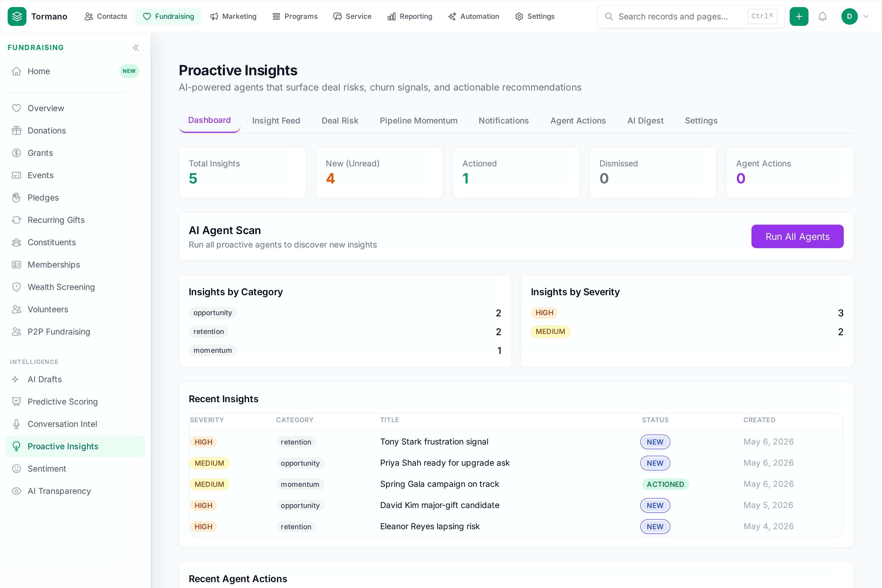Click the Tormano logo icon
The image size is (882, 588).
[17, 16]
